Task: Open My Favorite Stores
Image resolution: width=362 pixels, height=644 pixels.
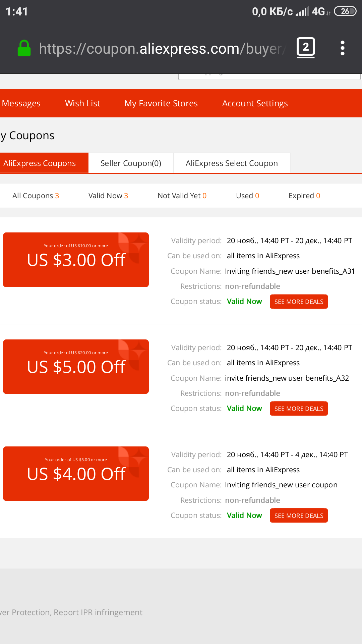Action: 161,103
